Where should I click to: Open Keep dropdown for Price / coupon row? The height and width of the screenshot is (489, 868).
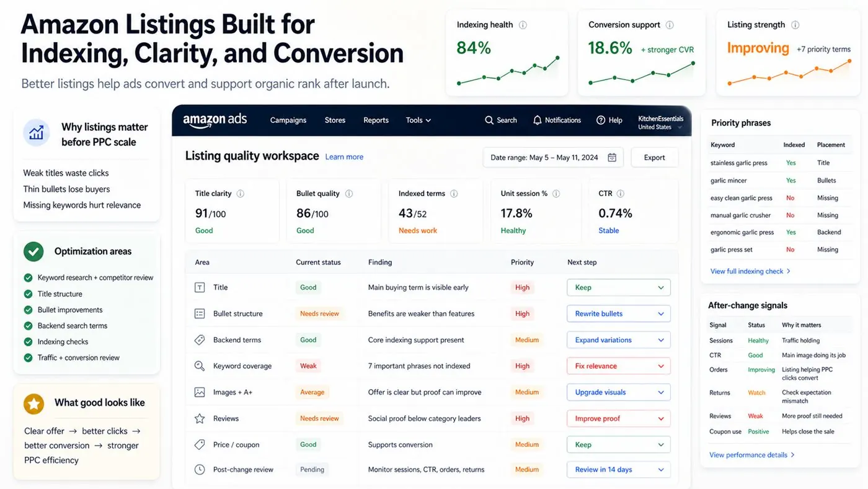tap(619, 445)
